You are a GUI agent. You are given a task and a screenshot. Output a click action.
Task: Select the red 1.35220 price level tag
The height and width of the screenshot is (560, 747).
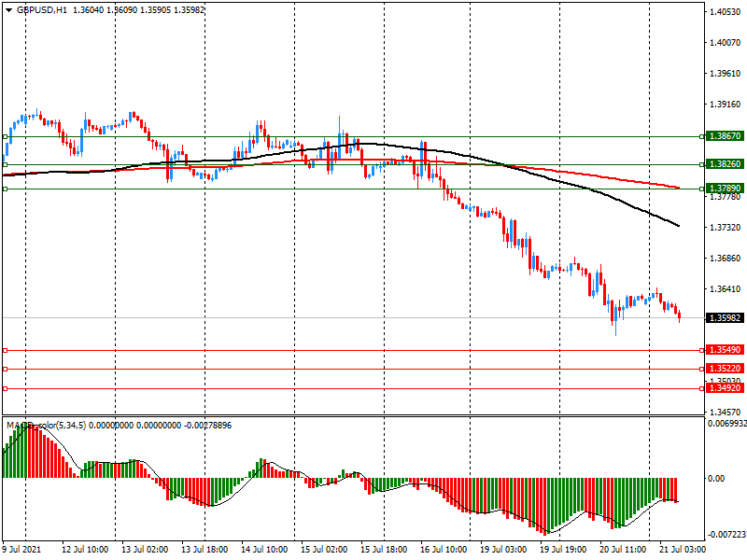point(725,369)
